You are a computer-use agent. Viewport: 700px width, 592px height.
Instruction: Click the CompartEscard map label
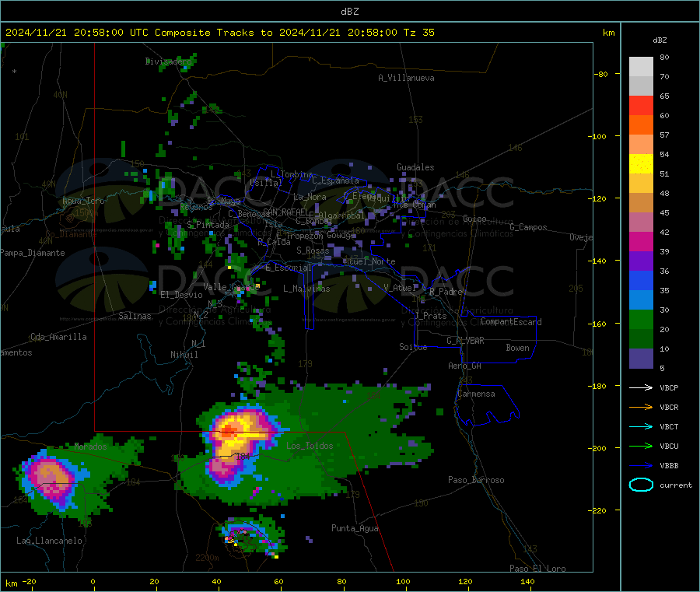coord(511,321)
